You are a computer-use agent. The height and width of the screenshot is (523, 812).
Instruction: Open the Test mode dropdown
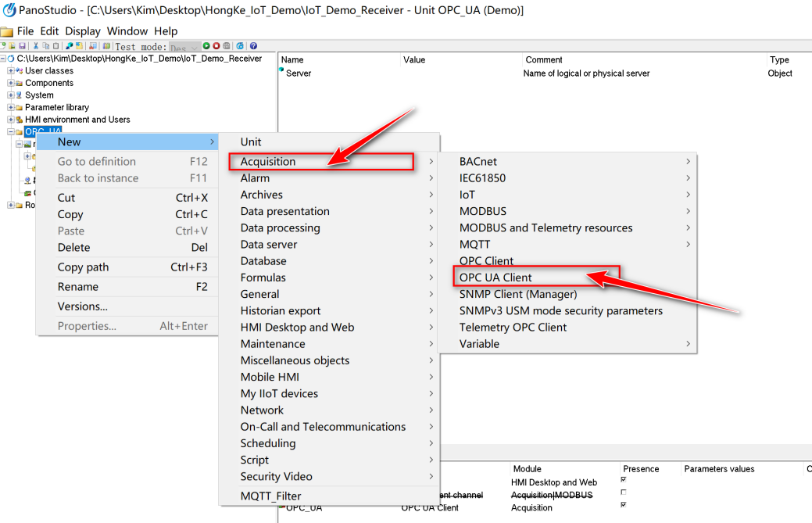pos(185,47)
